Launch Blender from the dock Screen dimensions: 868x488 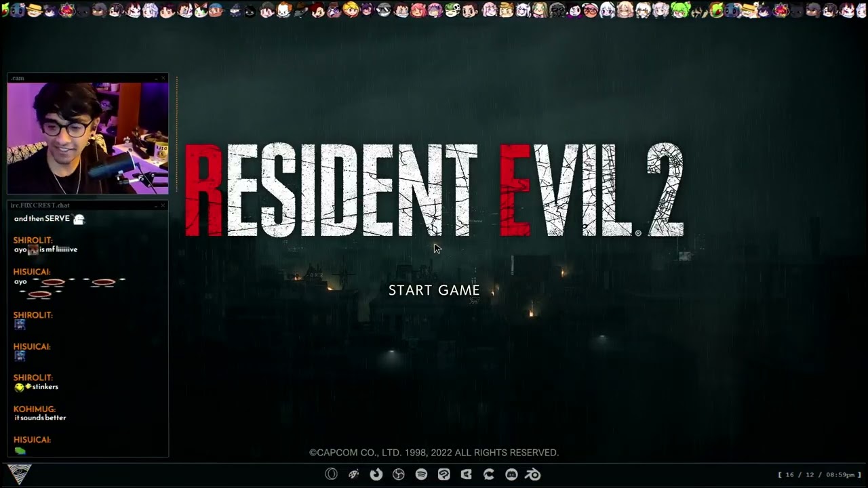click(x=534, y=474)
